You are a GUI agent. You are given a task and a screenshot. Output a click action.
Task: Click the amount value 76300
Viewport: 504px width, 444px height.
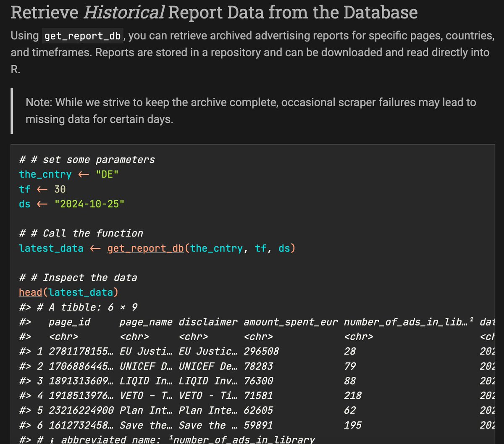pyautogui.click(x=258, y=381)
